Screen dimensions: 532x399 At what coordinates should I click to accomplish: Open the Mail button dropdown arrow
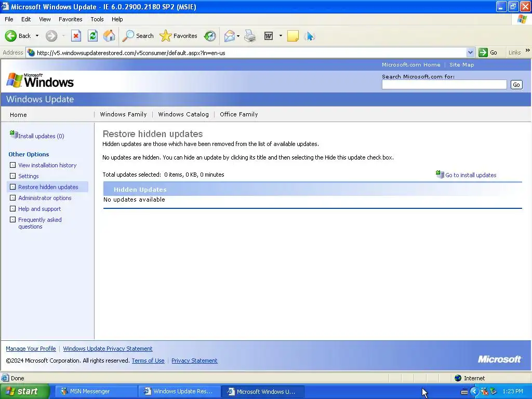coord(238,36)
